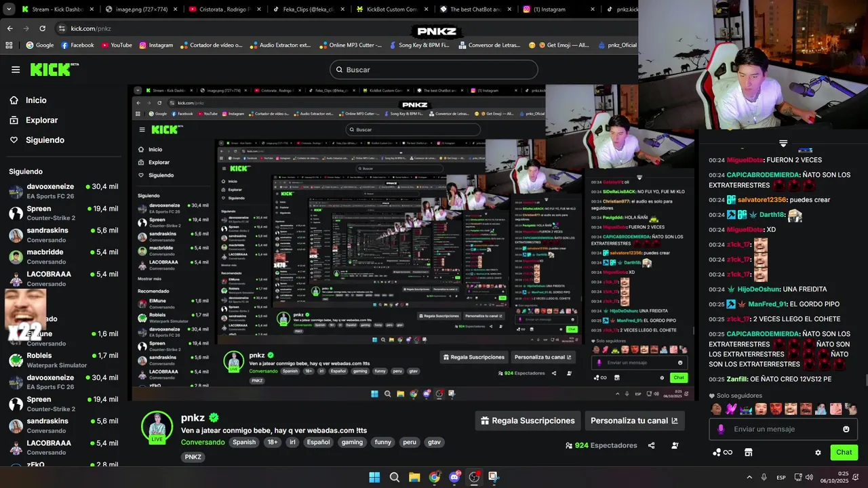Viewport: 868px width, 488px height.
Task: Open the emoji picker smiley icon
Action: point(846,429)
